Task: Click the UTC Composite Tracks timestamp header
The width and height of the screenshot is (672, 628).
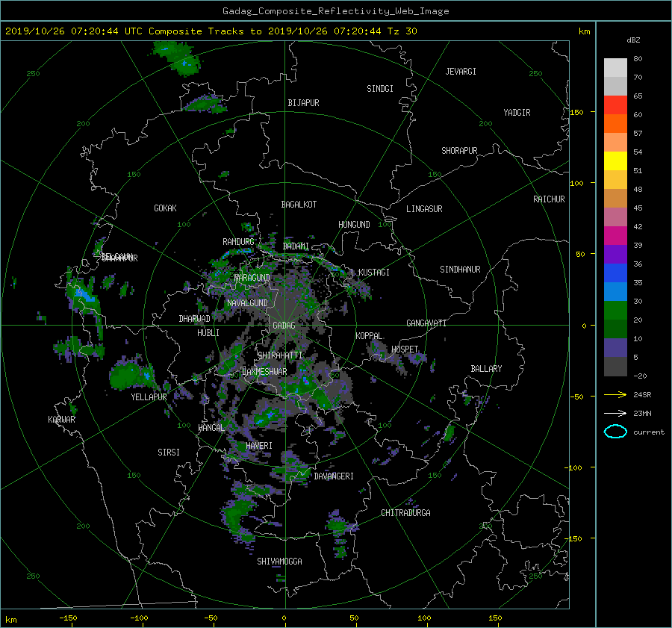Action: click(211, 31)
